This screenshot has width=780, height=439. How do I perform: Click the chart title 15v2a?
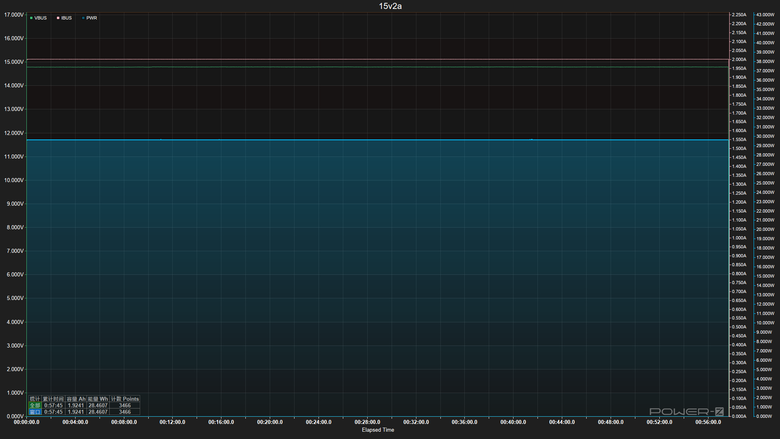(x=390, y=6)
